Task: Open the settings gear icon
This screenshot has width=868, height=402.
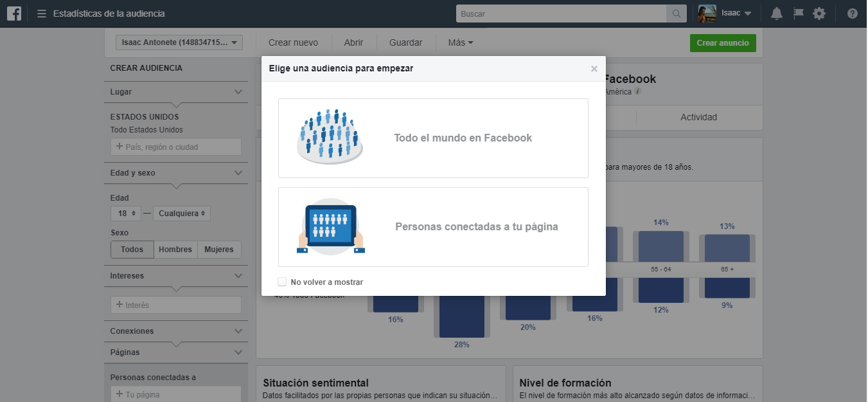Action: (x=819, y=14)
